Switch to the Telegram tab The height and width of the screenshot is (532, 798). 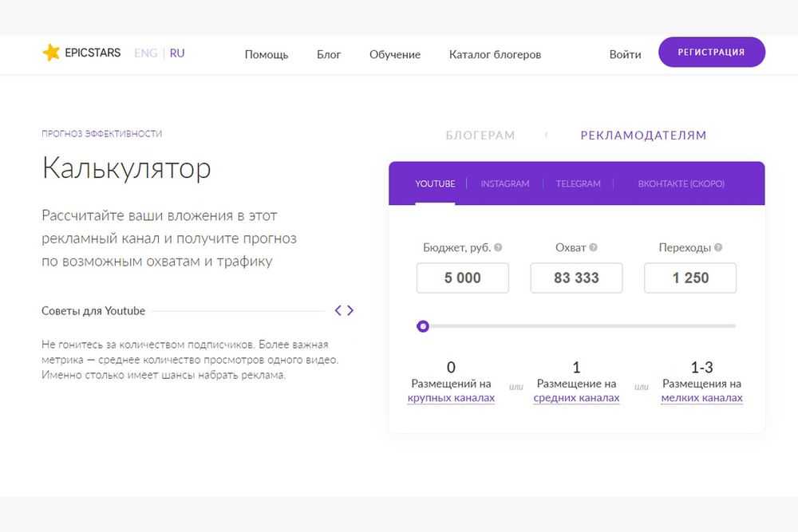pos(578,183)
